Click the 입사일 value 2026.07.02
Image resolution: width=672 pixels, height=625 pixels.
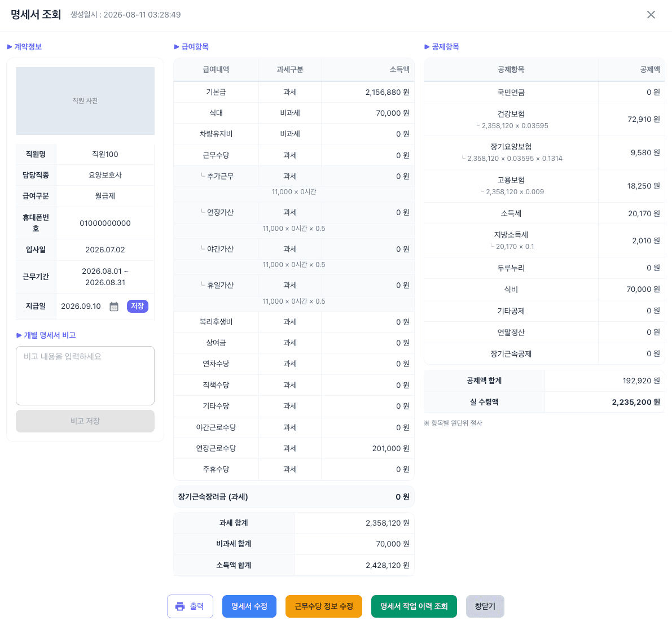click(105, 250)
